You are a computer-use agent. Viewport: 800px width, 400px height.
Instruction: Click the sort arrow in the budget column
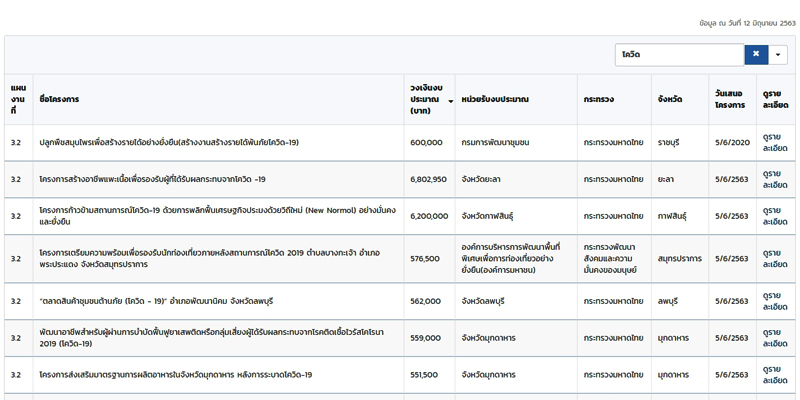450,100
